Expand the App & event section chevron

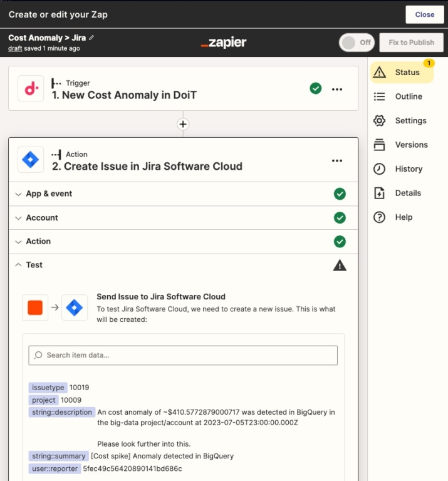pos(18,194)
